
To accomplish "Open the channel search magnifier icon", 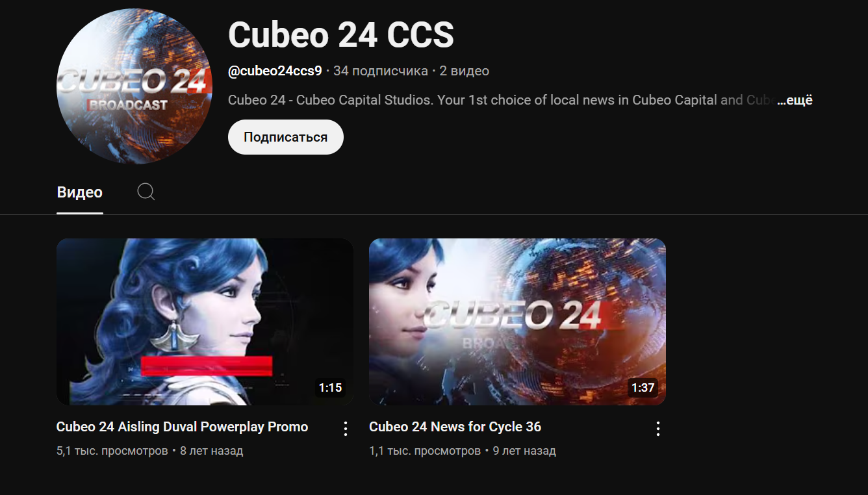I will point(146,192).
